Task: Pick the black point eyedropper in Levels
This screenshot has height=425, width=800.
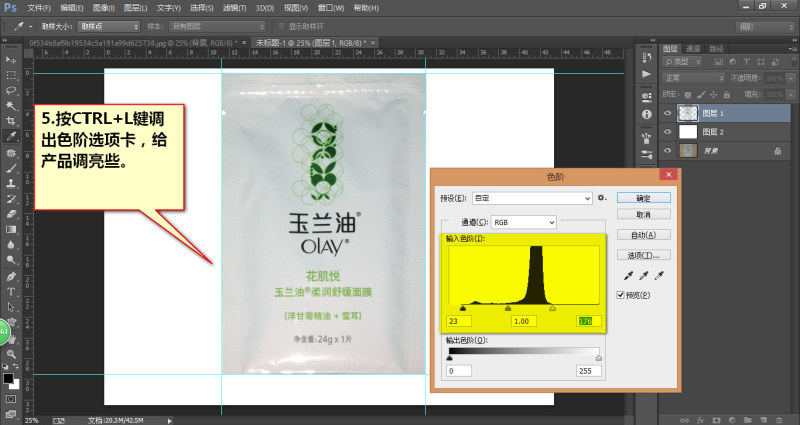Action: [629, 276]
